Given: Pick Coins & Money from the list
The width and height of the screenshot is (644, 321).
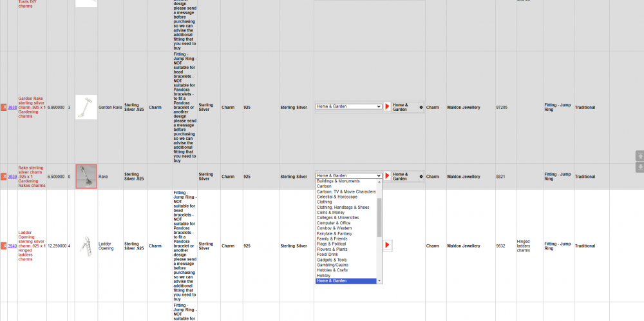Looking at the screenshot, I should point(346,213).
